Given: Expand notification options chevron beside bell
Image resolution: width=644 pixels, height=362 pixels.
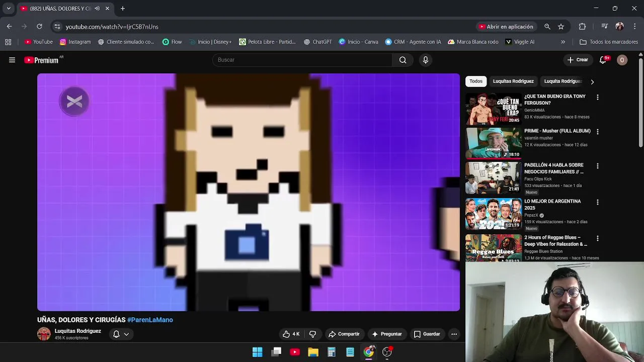Looking at the screenshot, I should pos(126,334).
